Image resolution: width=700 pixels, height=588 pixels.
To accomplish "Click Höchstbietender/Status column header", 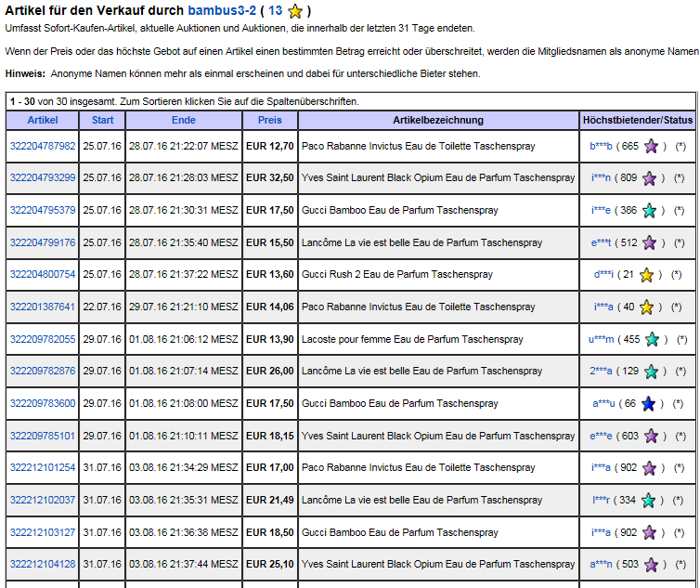I will [638, 120].
